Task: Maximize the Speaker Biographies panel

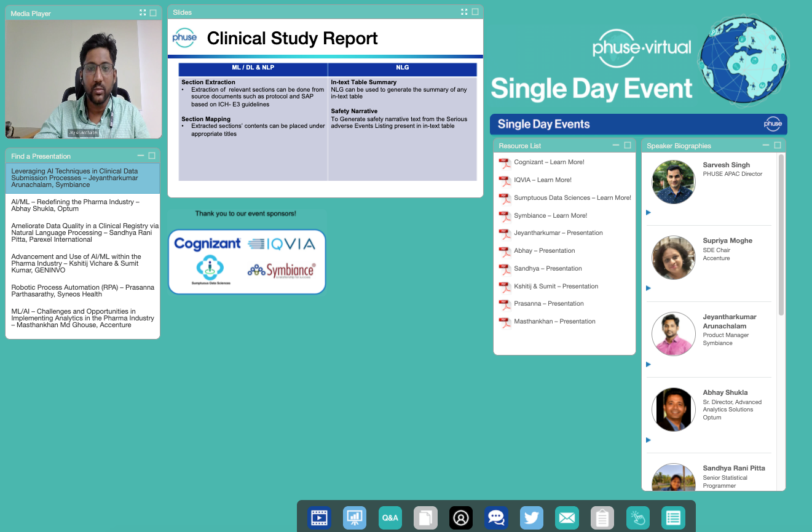Action: (778, 145)
